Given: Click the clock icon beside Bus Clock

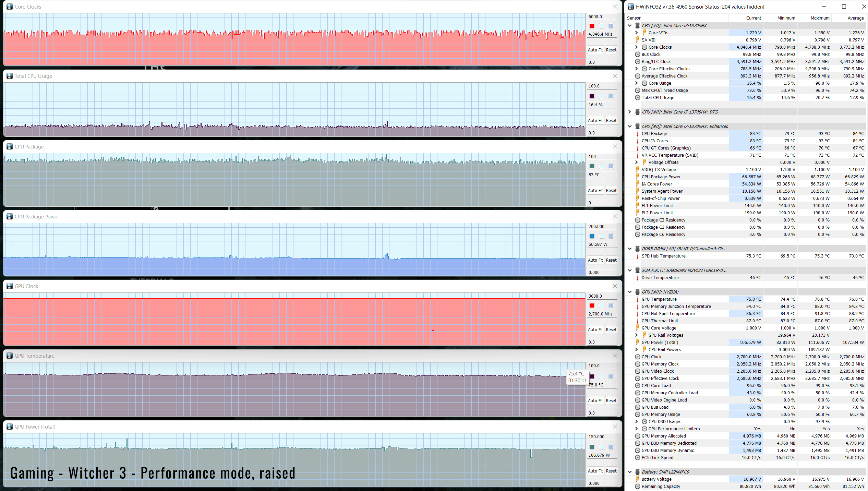Looking at the screenshot, I should click(638, 54).
